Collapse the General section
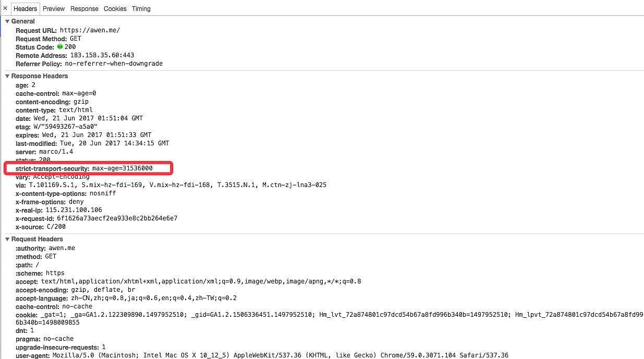 pyautogui.click(x=7, y=21)
